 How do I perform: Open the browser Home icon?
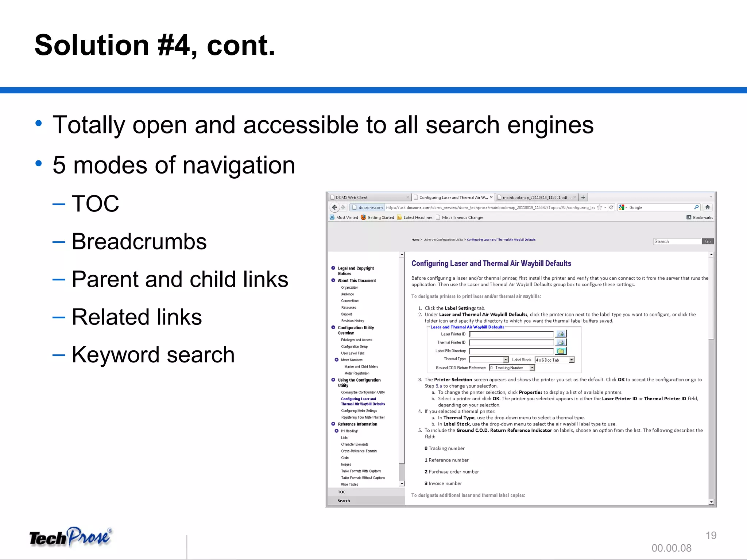[x=707, y=207]
